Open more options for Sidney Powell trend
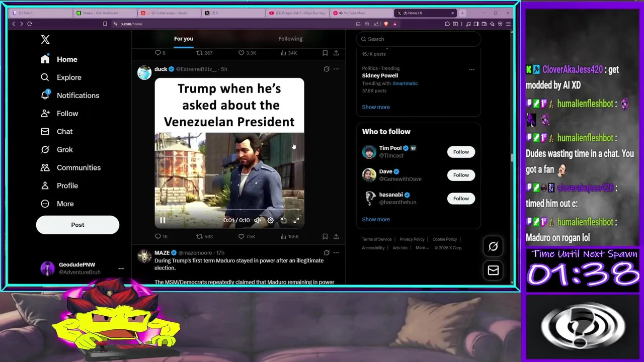 471,69
